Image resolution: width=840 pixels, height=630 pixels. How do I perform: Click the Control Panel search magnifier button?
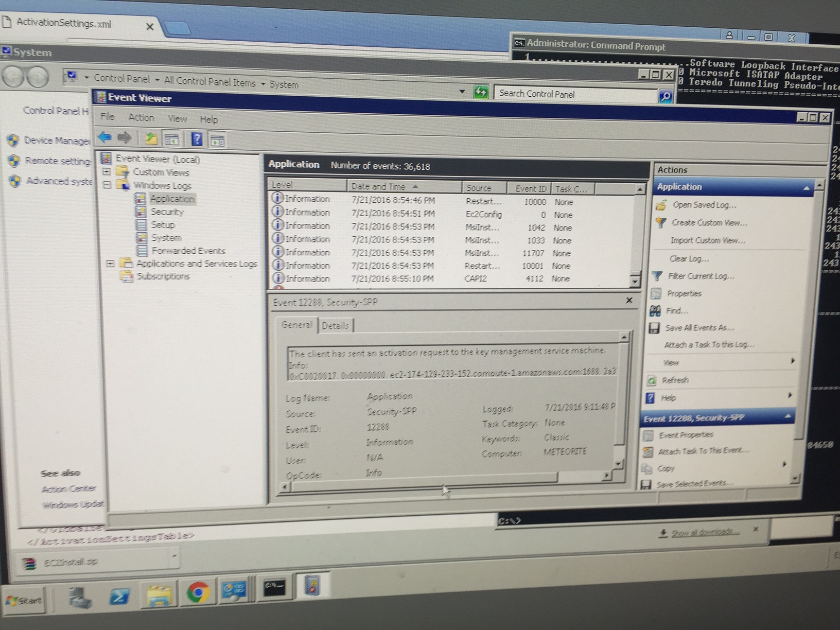(665, 96)
